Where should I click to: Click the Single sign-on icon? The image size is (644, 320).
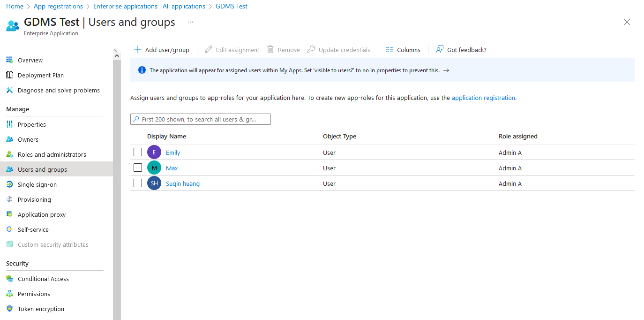[9, 184]
